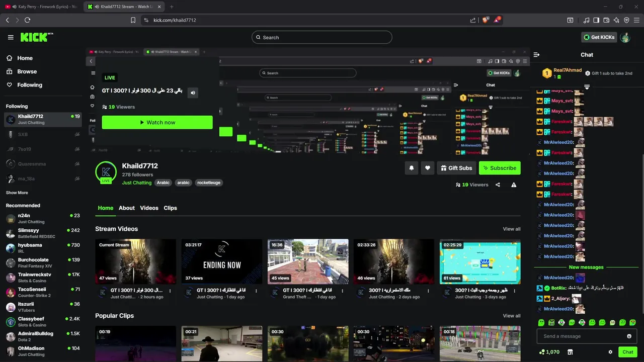The height and width of the screenshot is (362, 644).
Task: Click the Watch now button
Action: coord(157,122)
